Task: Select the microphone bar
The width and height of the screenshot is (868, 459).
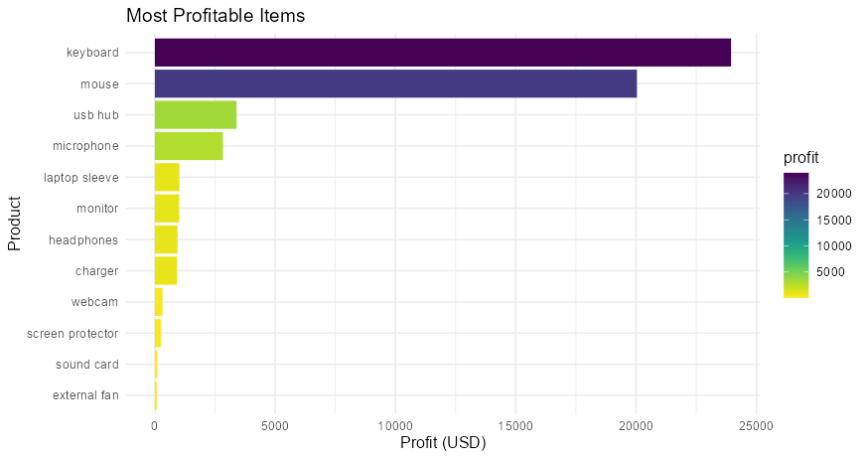Action: coord(189,146)
